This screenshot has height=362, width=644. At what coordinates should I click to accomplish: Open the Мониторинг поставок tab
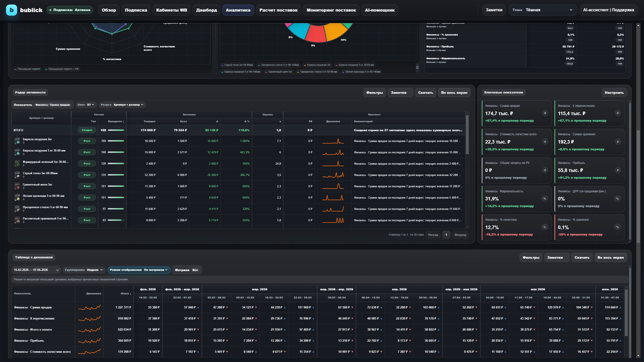point(331,10)
